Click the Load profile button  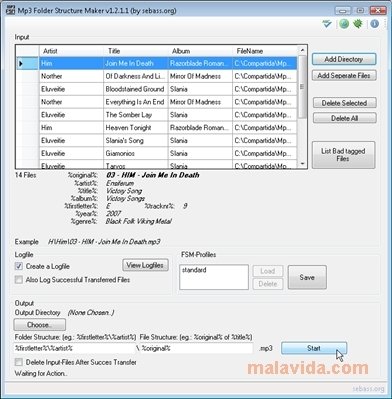tap(268, 271)
